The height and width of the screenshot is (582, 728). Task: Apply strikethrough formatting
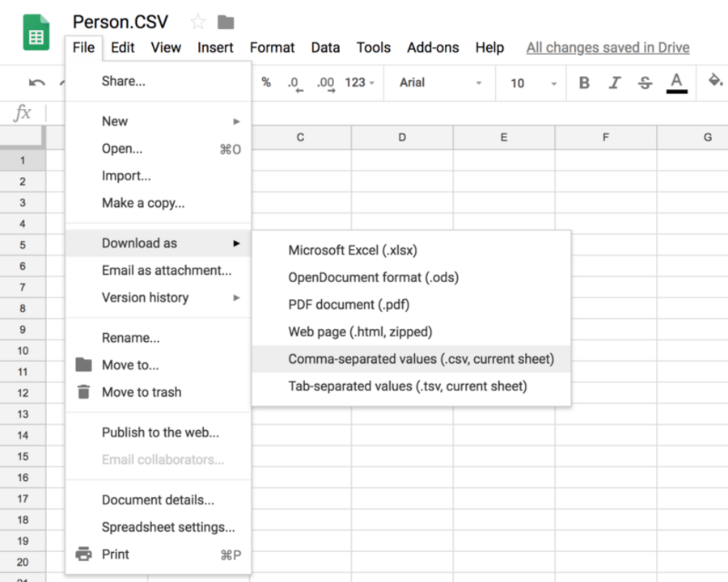[645, 82]
